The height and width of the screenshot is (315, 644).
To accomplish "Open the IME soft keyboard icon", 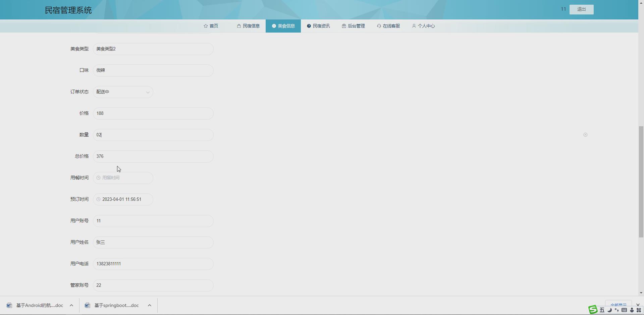I will (624, 310).
